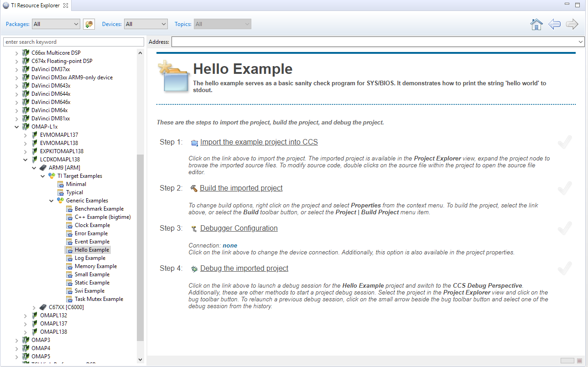Image resolution: width=588 pixels, height=367 pixels.
Task: Open the 'Import the example project into CCS' link
Action: (259, 142)
